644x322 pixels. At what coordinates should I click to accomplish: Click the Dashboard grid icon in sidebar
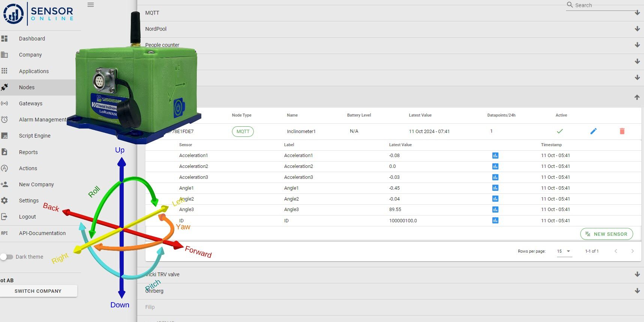pyautogui.click(x=4, y=39)
